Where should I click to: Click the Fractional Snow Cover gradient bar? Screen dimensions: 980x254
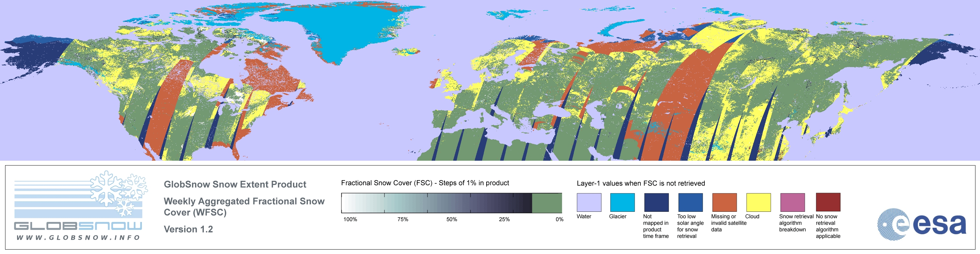click(452, 203)
